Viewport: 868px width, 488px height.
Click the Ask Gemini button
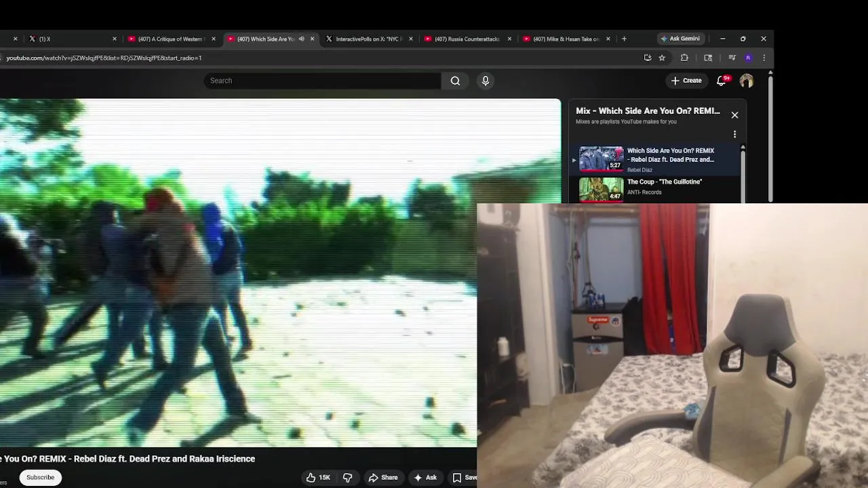pos(680,39)
